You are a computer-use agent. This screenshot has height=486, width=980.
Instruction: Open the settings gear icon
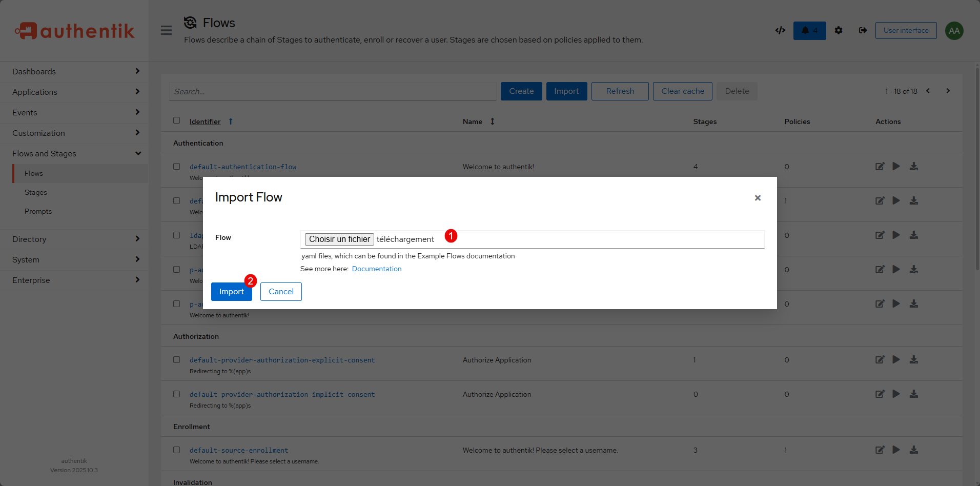coord(839,31)
